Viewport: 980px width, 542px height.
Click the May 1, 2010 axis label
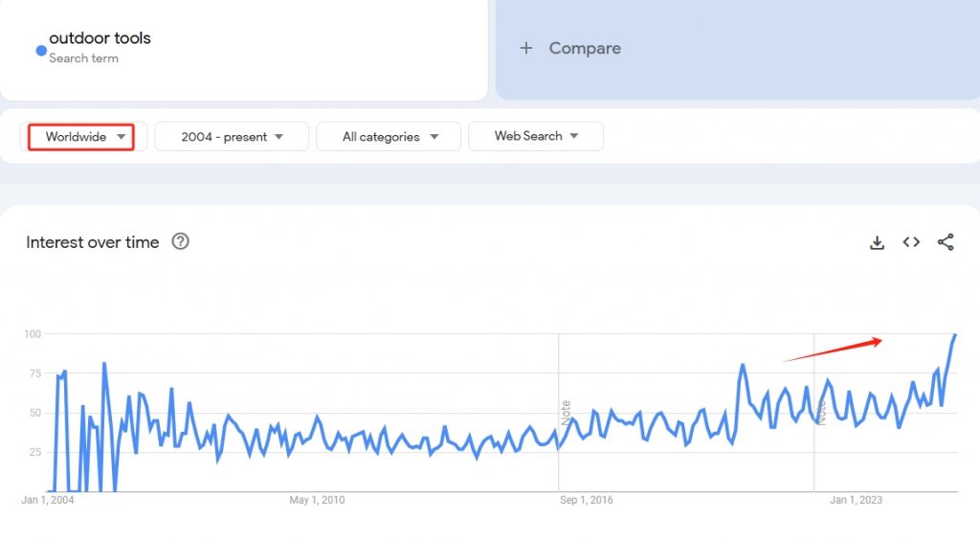pos(317,500)
